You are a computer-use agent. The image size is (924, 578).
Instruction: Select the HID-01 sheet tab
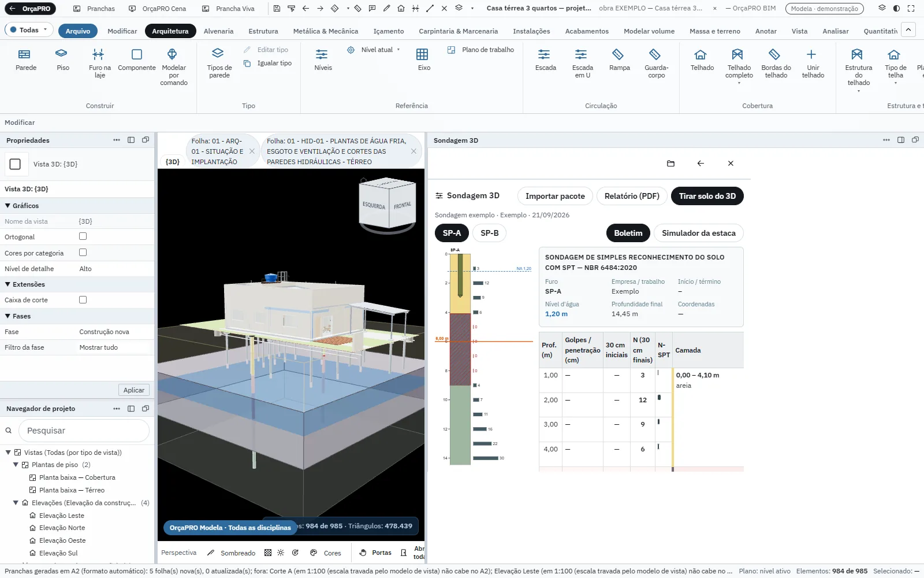337,151
